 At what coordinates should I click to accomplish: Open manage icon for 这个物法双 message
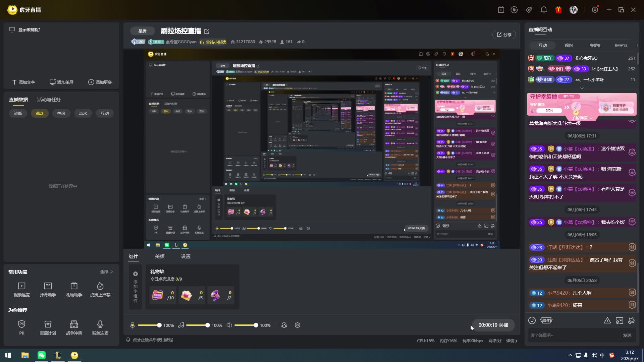click(x=632, y=153)
